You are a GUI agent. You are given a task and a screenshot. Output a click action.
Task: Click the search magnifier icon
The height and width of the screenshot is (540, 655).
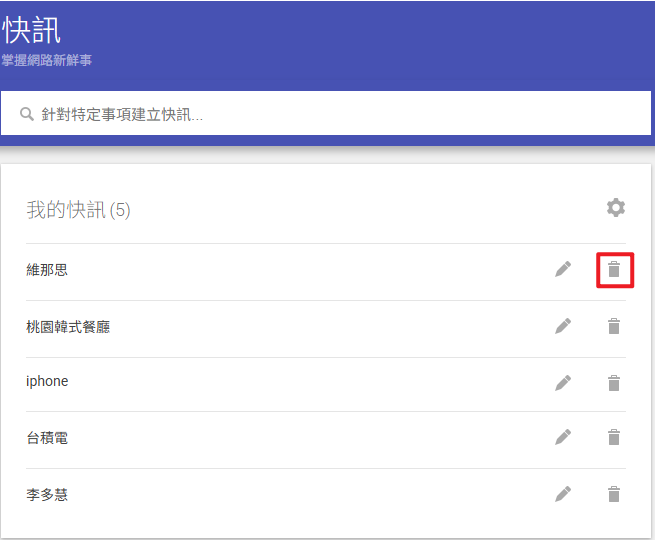(x=27, y=115)
